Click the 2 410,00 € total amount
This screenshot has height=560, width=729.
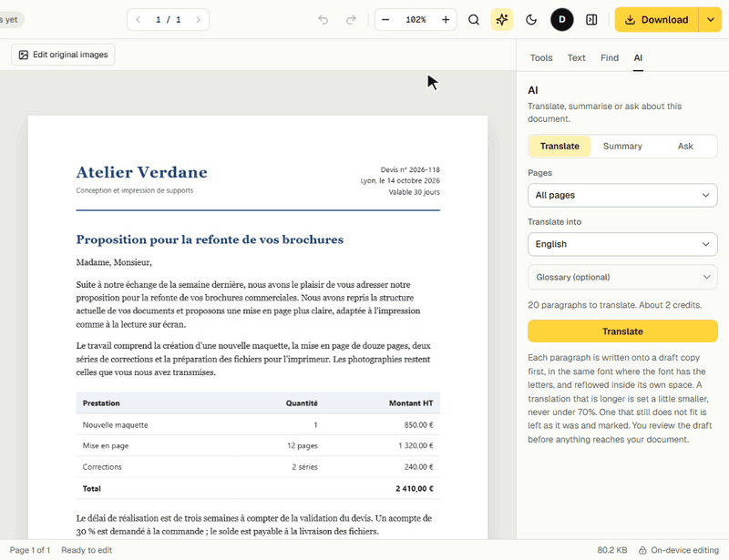[415, 488]
